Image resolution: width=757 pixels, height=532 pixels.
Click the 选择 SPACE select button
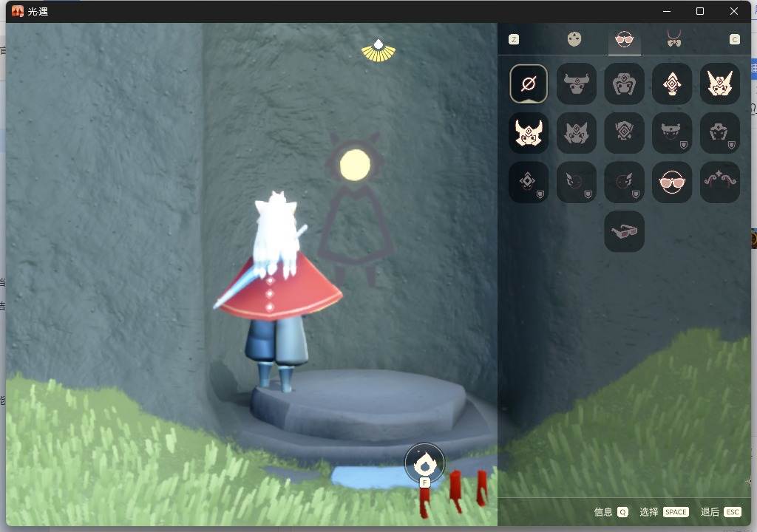664,512
